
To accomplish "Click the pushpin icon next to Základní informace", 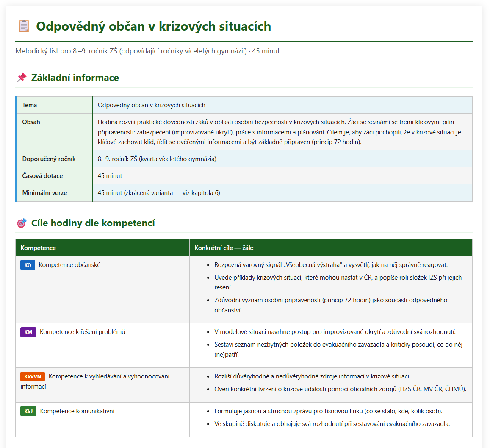I will [22, 78].
